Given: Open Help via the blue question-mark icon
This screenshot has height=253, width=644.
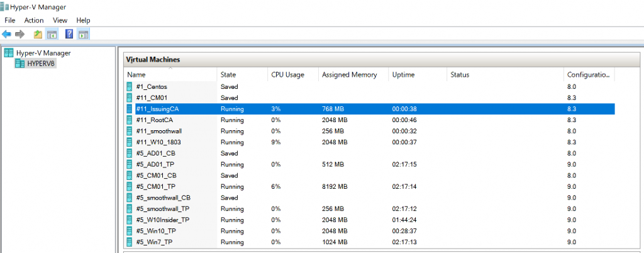Looking at the screenshot, I should [69, 34].
